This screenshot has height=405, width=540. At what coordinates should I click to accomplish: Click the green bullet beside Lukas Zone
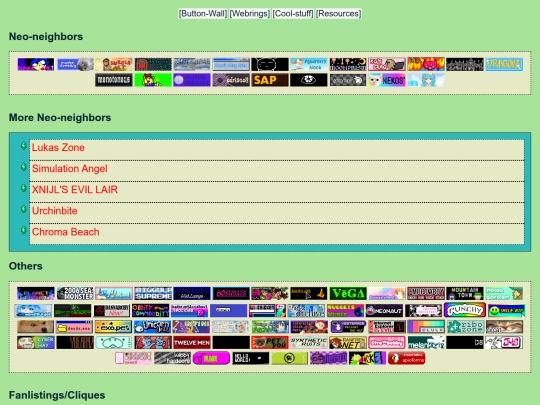click(x=23, y=146)
